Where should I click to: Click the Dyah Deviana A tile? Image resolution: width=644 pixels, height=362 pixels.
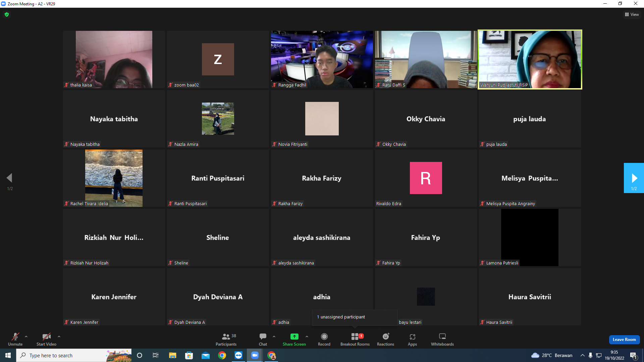click(218, 297)
